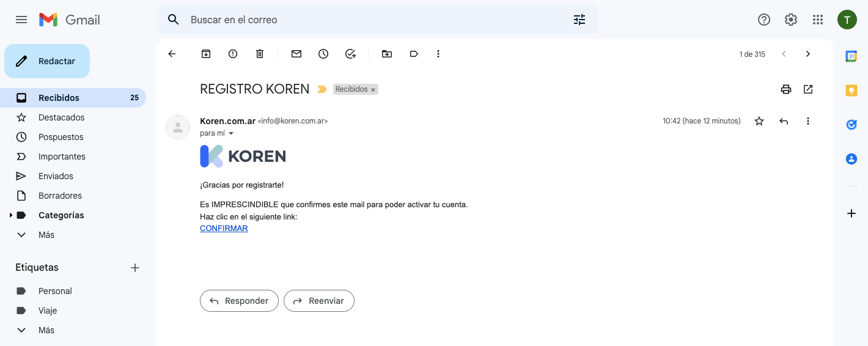Click the search magnifier icon
Image resolution: width=868 pixels, height=346 pixels.
(174, 20)
